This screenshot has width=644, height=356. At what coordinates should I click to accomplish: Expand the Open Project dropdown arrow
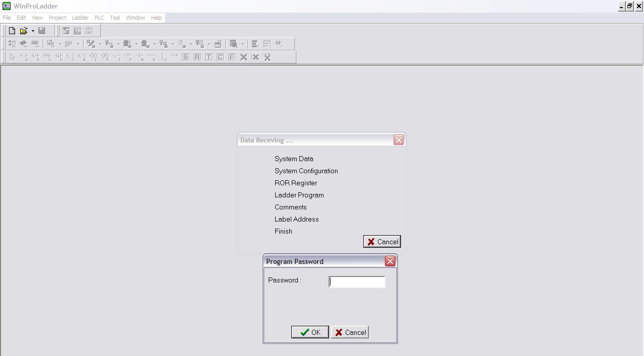click(33, 31)
